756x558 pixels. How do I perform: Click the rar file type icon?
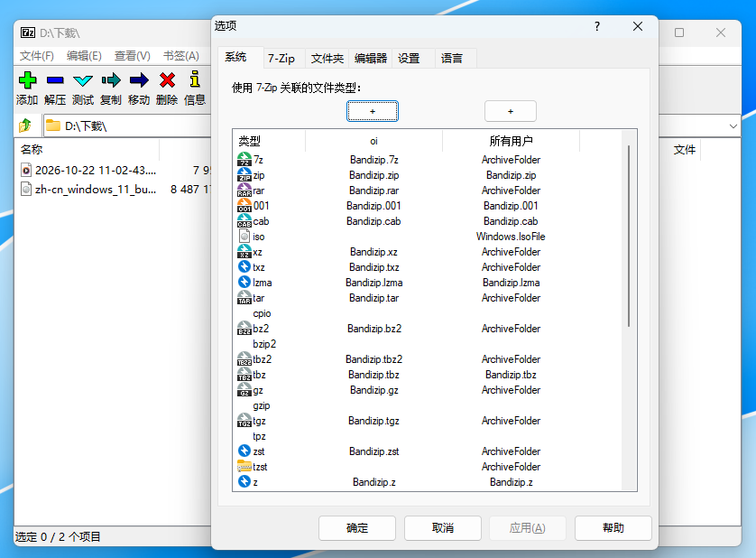[244, 191]
